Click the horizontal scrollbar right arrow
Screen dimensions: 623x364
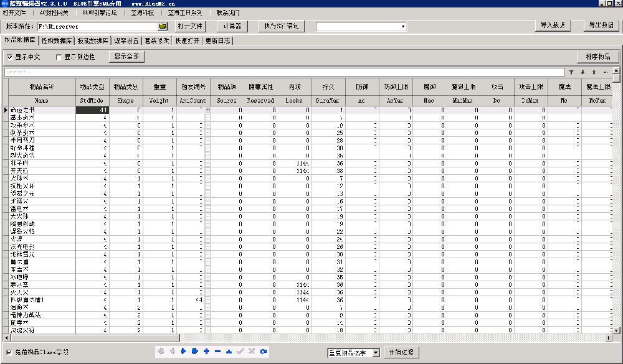click(609, 338)
